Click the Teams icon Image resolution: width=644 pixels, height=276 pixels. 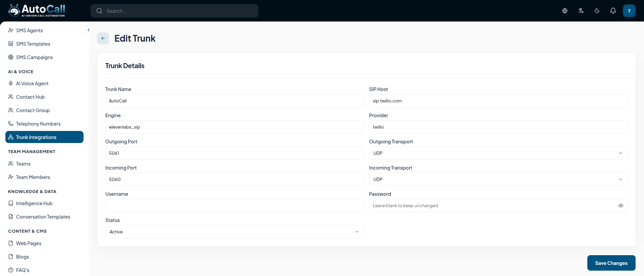[11, 164]
